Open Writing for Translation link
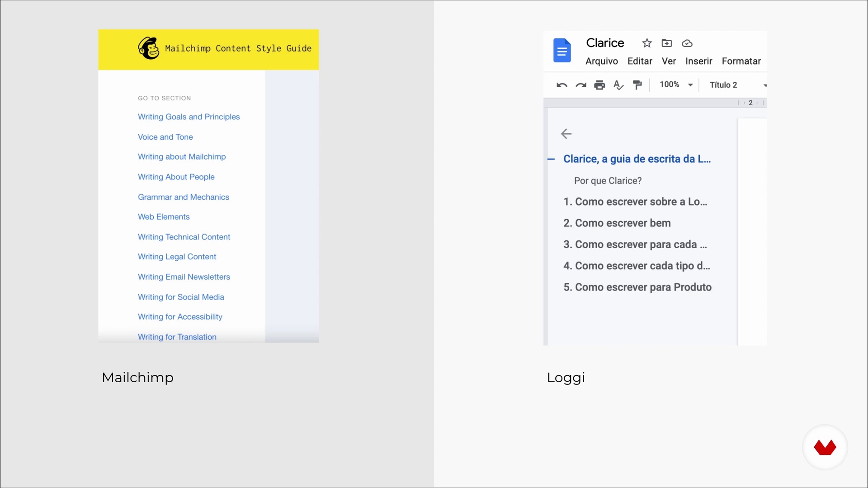The image size is (868, 488). [177, 337]
